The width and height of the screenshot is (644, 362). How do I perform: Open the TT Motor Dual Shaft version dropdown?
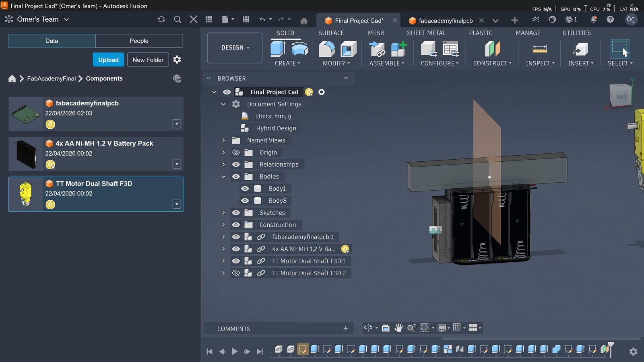(177, 204)
